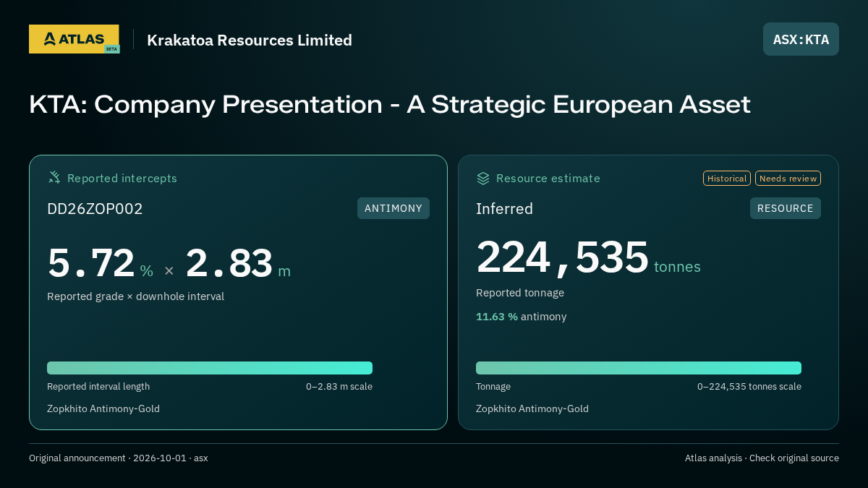Screen dimensions: 868x488
Task: Click the Historical badge
Action: coord(727,178)
